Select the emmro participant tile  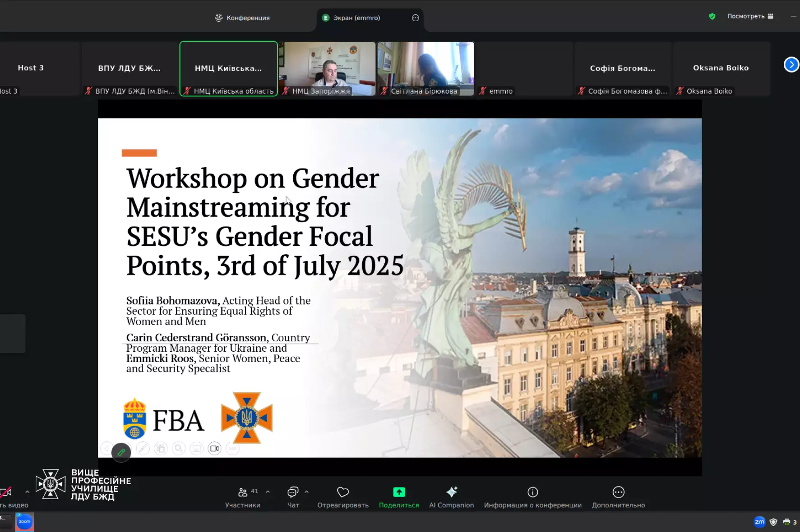tap(524, 69)
